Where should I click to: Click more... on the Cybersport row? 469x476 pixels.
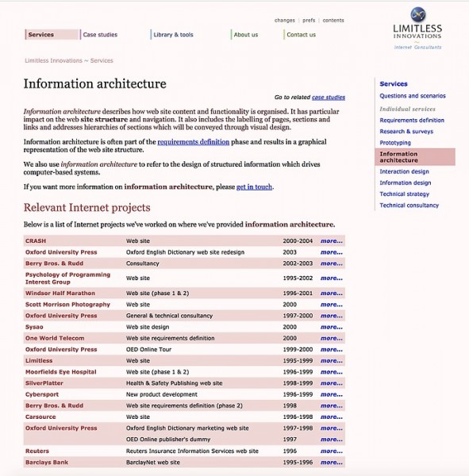(332, 394)
